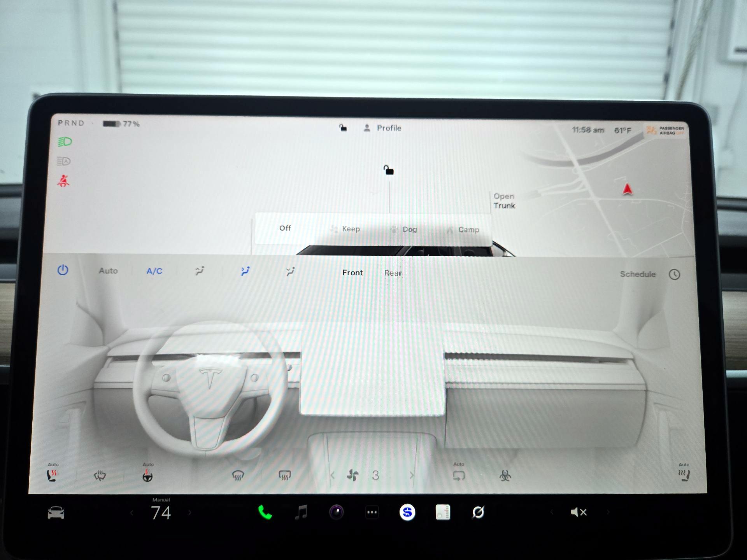This screenshot has width=747, height=560.
Task: Switch to Rear climate tab
Action: click(x=393, y=273)
